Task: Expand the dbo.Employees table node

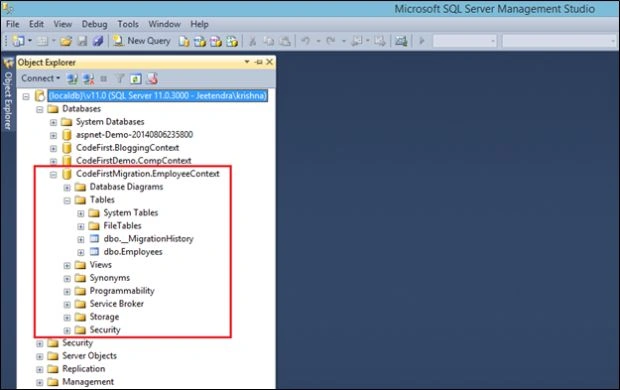Action: [x=81, y=253]
